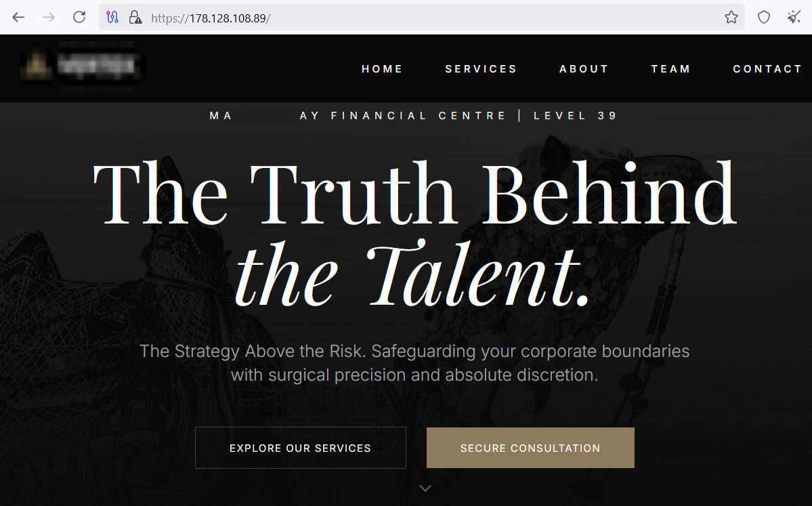The width and height of the screenshot is (812, 506).
Task: Click the Explore Our Services button
Action: (301, 448)
